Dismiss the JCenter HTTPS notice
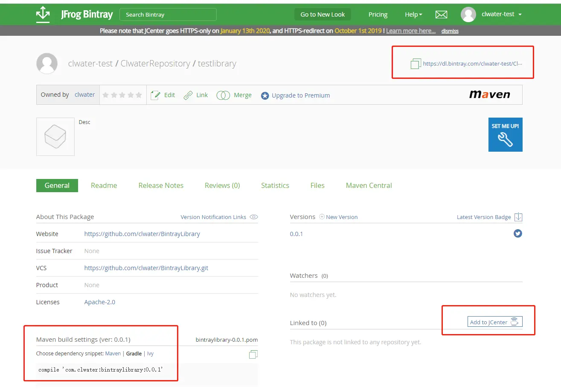This screenshot has width=561, height=392. point(450,31)
